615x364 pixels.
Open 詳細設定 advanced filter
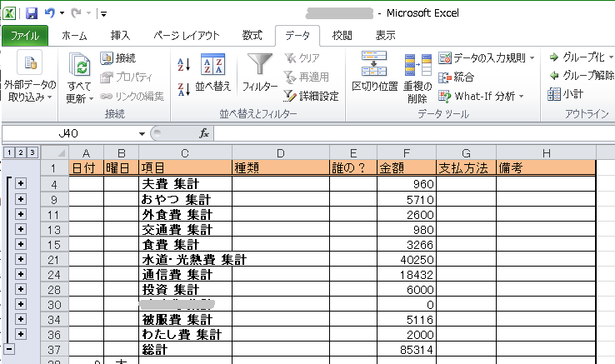pos(312,96)
